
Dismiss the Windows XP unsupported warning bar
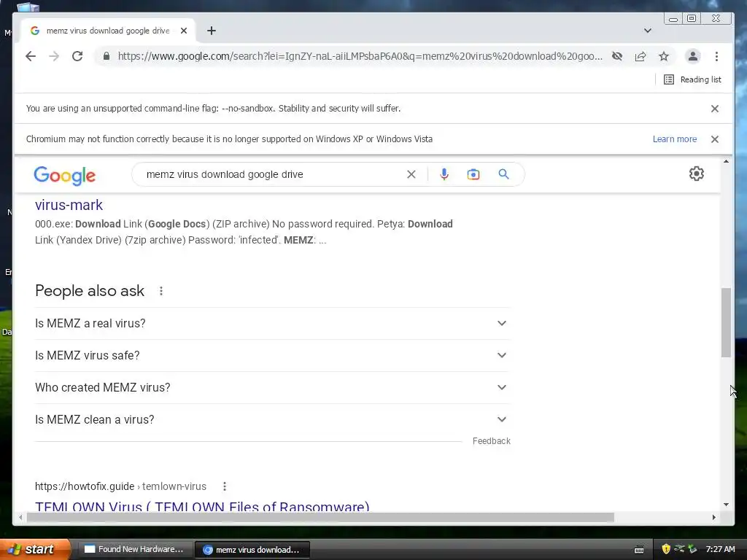point(715,139)
